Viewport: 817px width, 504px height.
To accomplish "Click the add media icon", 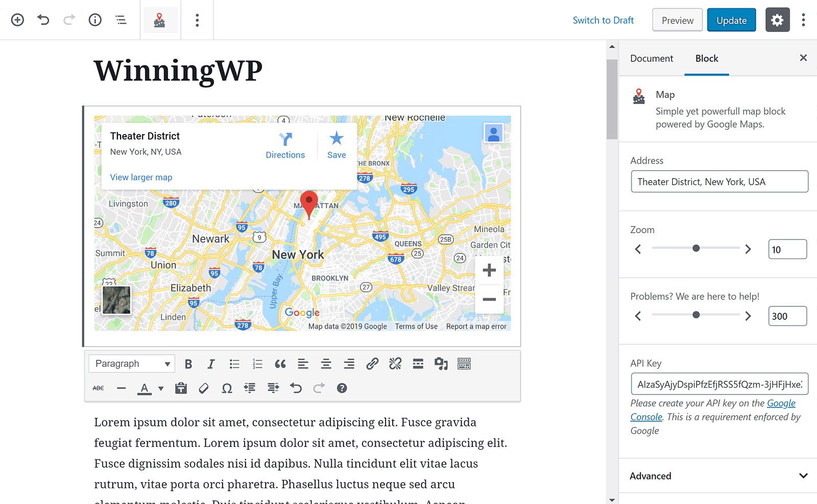I will click(441, 364).
